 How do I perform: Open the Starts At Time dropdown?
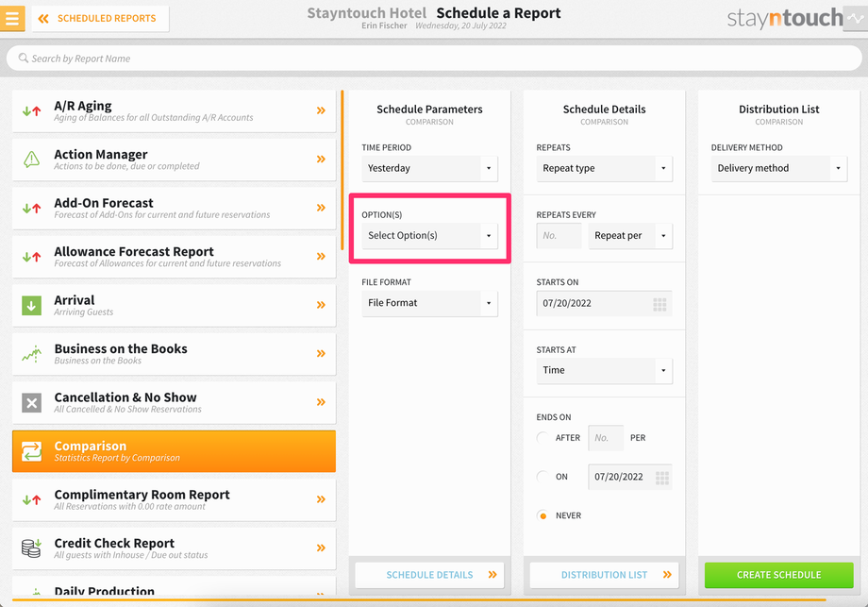click(x=604, y=370)
